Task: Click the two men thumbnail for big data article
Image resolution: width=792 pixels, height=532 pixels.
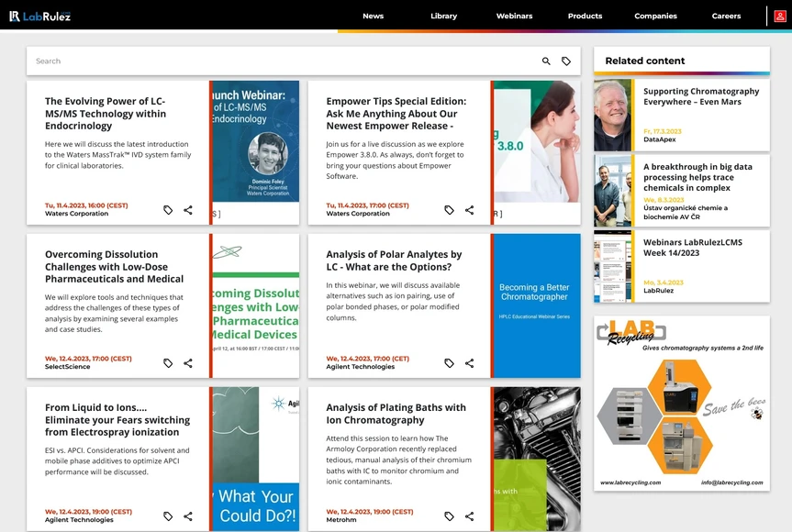Action: pos(612,191)
